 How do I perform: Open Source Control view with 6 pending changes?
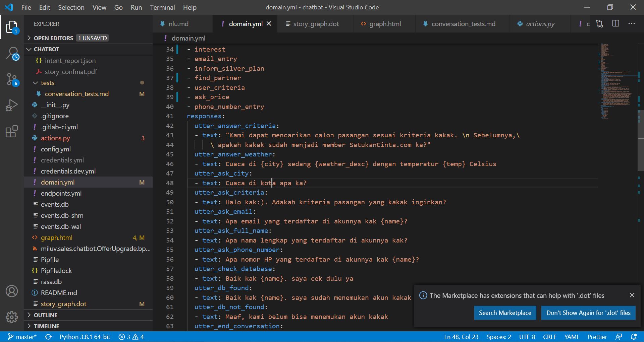(12, 80)
